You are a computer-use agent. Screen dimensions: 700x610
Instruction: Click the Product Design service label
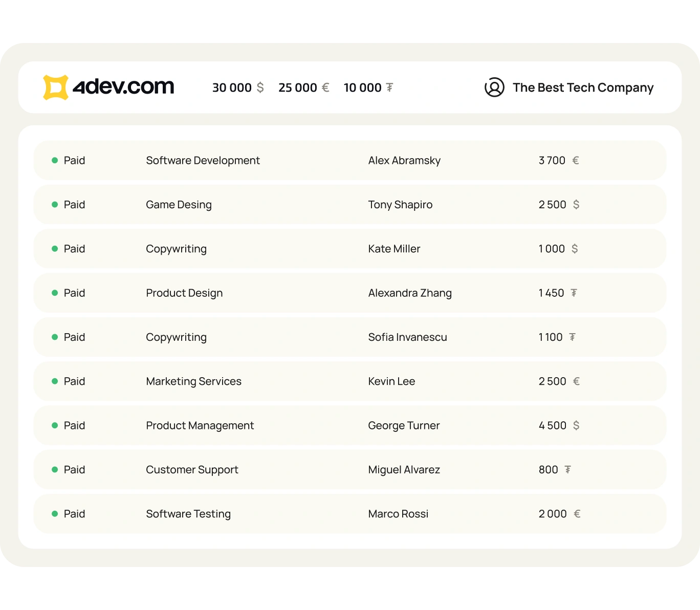tap(184, 293)
